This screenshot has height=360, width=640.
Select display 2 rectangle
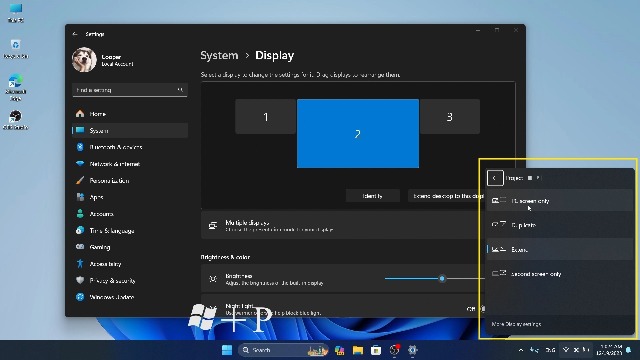click(358, 133)
